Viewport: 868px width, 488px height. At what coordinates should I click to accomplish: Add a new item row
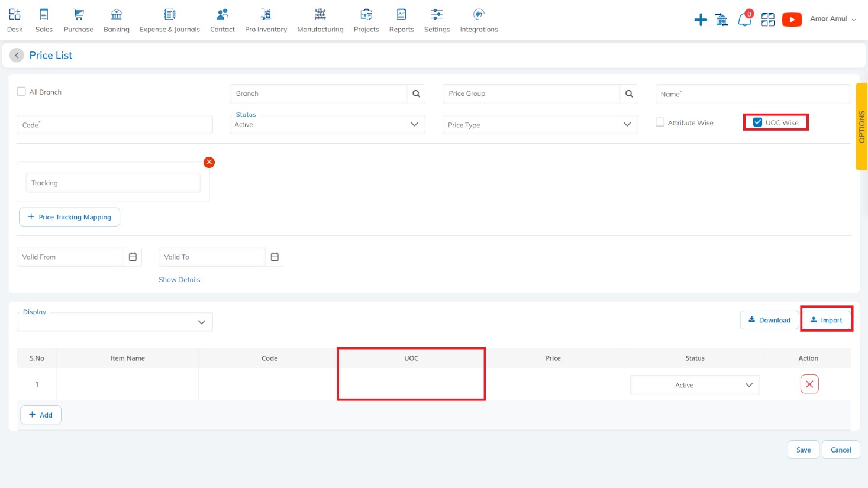[41, 415]
